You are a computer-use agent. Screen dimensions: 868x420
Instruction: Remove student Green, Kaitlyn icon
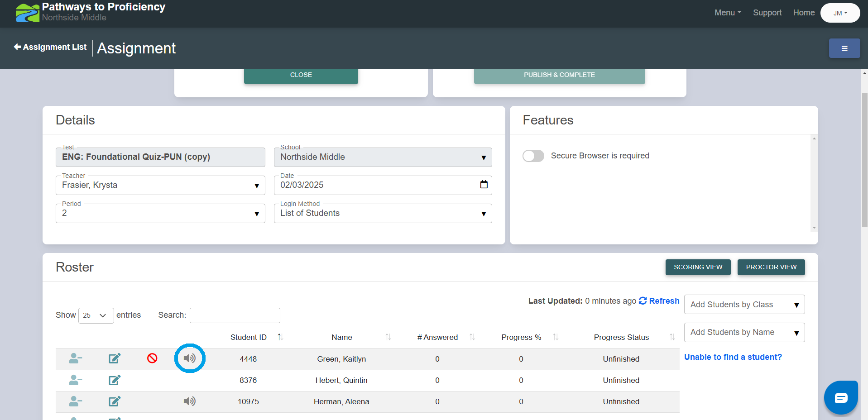[75, 358]
